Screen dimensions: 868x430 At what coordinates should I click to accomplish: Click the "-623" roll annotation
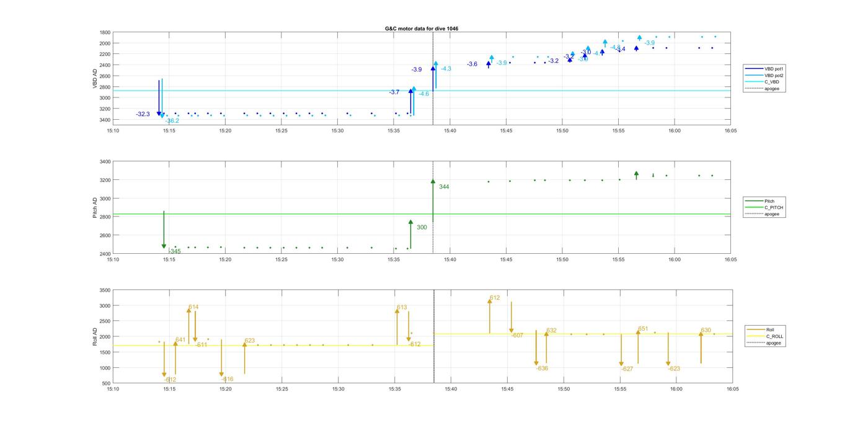coord(674,369)
